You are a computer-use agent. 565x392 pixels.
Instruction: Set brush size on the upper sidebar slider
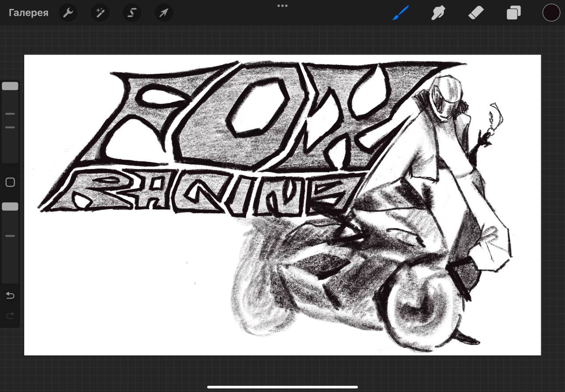point(10,122)
